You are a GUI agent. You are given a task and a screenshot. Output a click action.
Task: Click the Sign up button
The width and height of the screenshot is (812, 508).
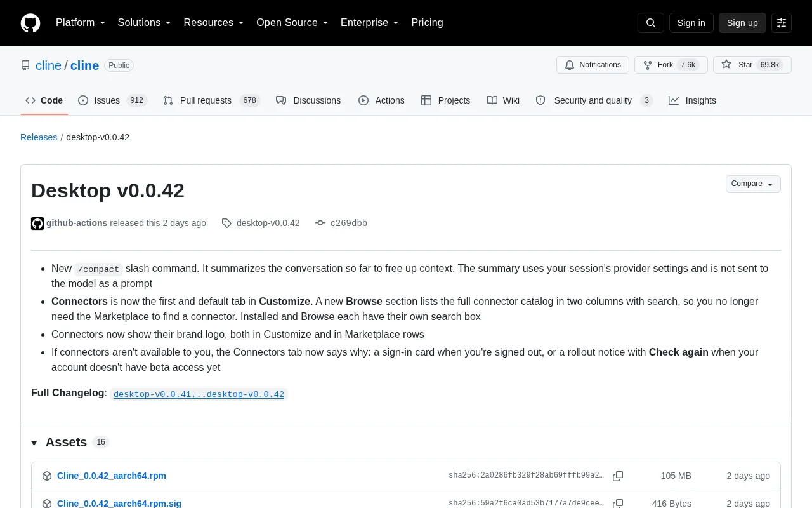click(742, 23)
